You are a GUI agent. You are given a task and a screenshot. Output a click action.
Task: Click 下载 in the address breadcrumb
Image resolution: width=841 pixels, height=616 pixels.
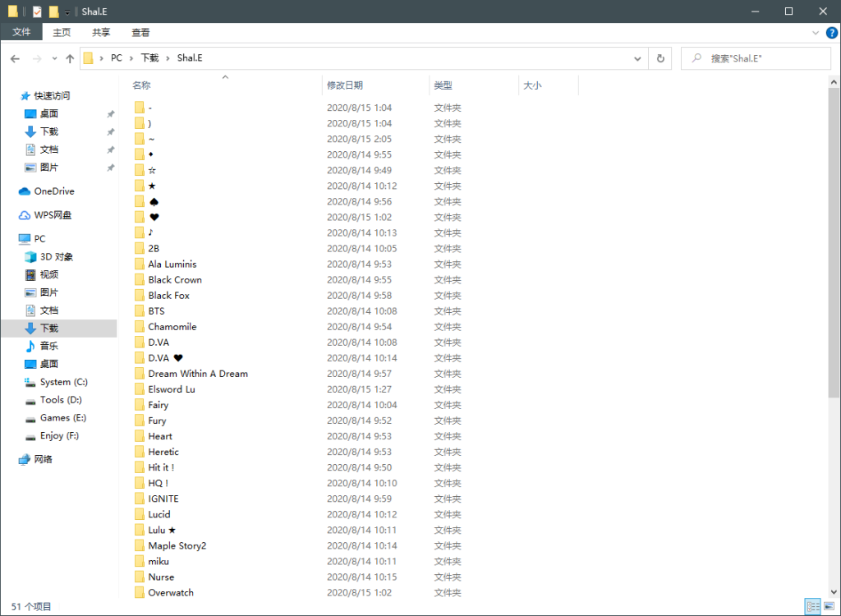[x=149, y=58]
